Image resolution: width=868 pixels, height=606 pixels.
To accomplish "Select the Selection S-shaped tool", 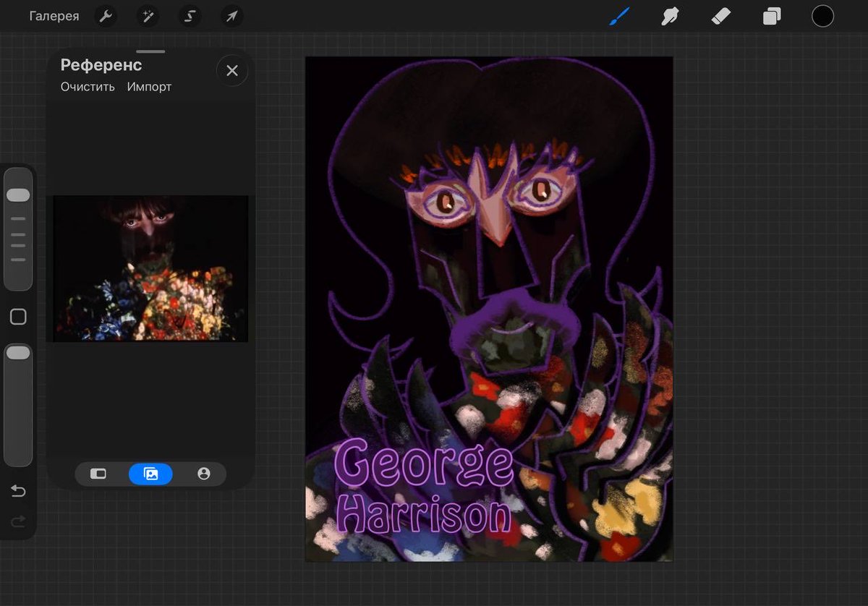I will click(x=190, y=16).
